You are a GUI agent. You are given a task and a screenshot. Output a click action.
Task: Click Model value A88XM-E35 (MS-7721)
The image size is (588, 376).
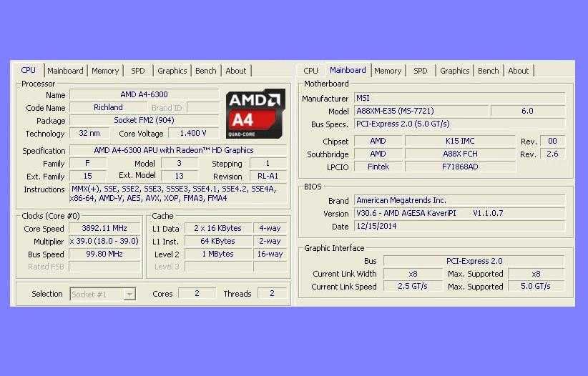[421, 111]
